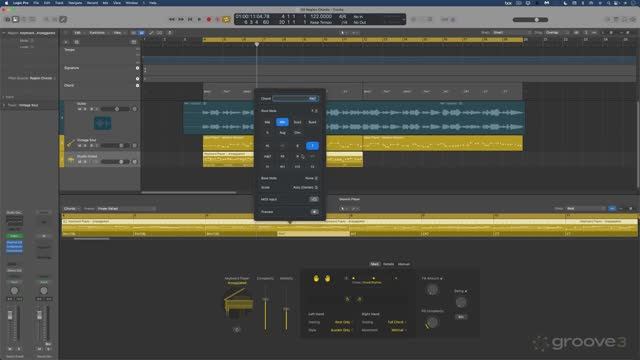Click the grand piano image in Session Player
Image resolution: width=640 pixels, height=360 pixels.
coord(238,303)
